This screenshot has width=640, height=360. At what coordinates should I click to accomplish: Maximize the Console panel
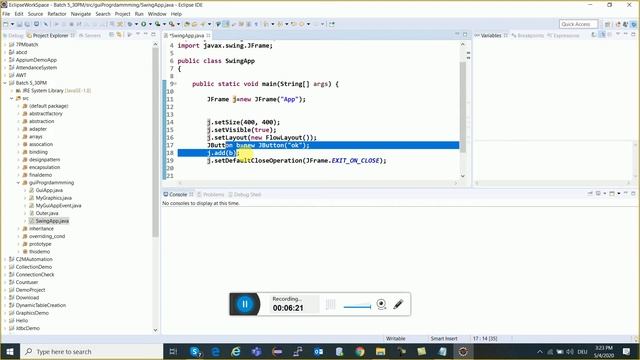[x=633, y=193]
